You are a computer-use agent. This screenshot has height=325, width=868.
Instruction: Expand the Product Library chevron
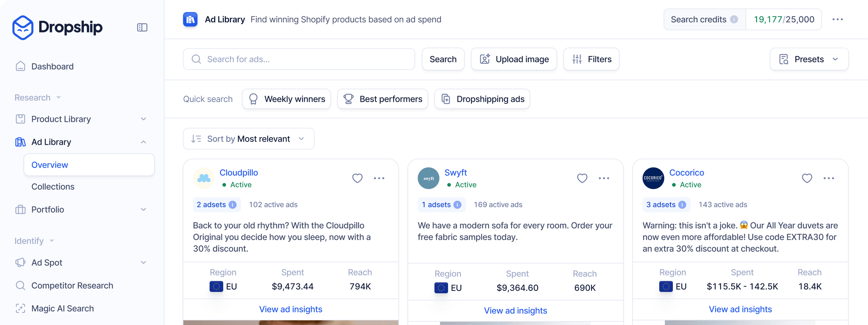point(144,119)
